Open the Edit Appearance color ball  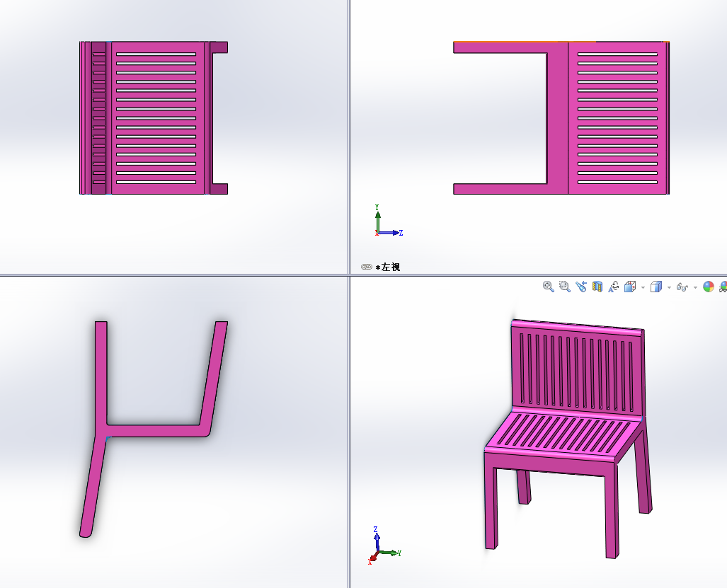[709, 287]
